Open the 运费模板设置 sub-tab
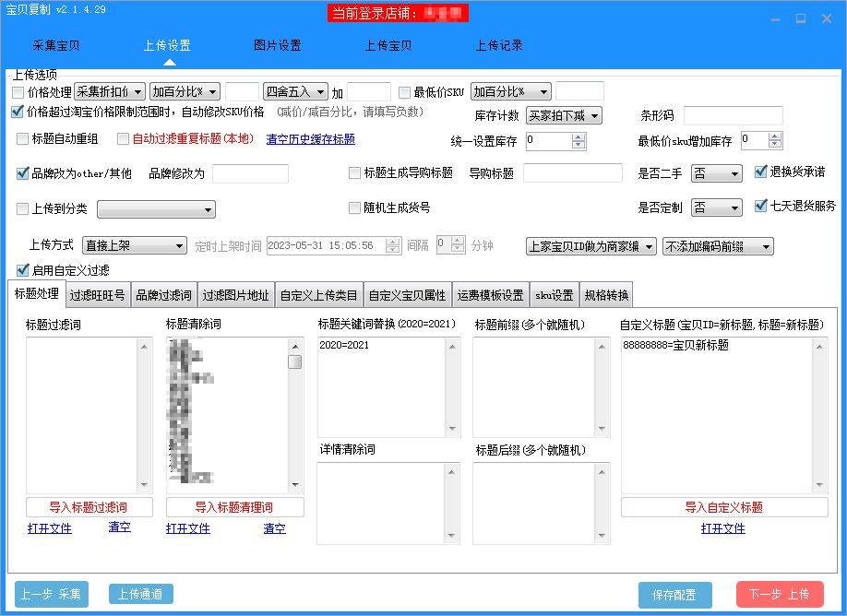847x616 pixels. (491, 295)
